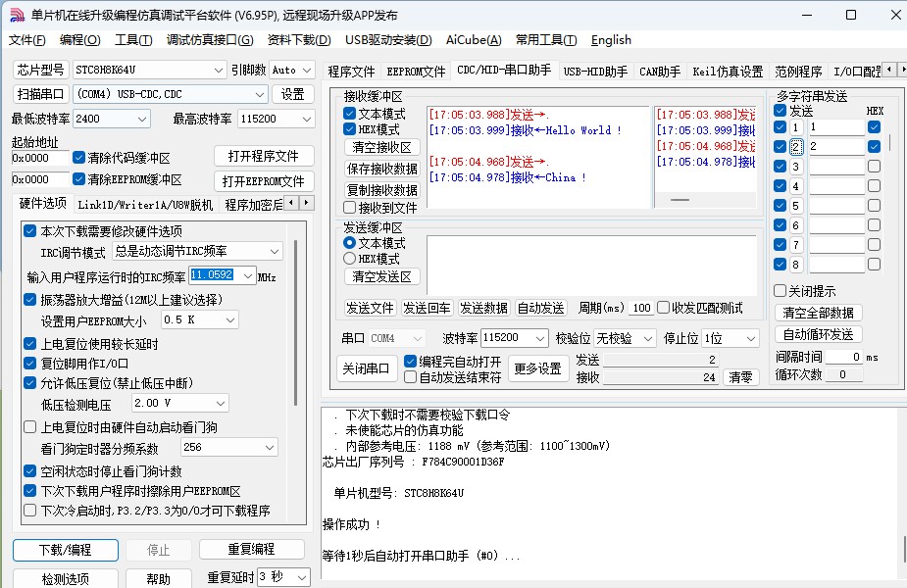
Task: Open the IRC frequency 11.0592 dropdown
Action: (x=248, y=275)
